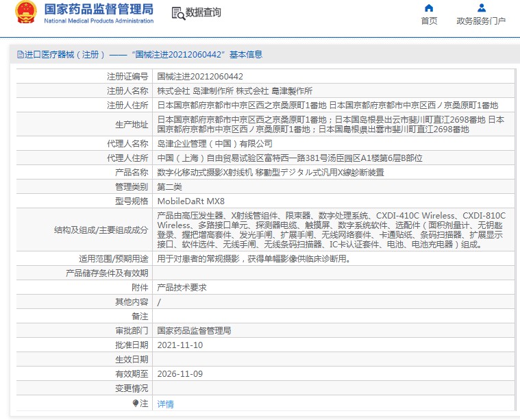This screenshot has height=420, width=520.
Task: Click the 注册人名称 row label
Action: [127, 91]
